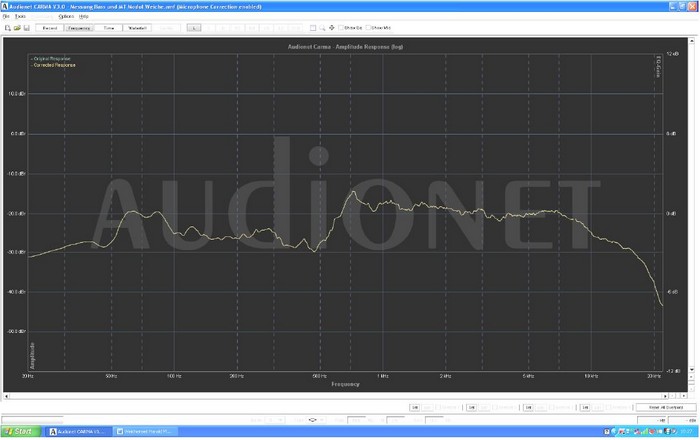Click the Audionet app icon in title bar
700x440 pixels.
pos(4,7)
